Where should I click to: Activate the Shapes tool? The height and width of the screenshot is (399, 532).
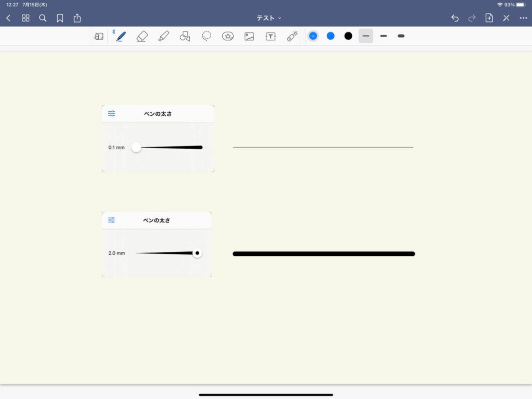pyautogui.click(x=185, y=36)
